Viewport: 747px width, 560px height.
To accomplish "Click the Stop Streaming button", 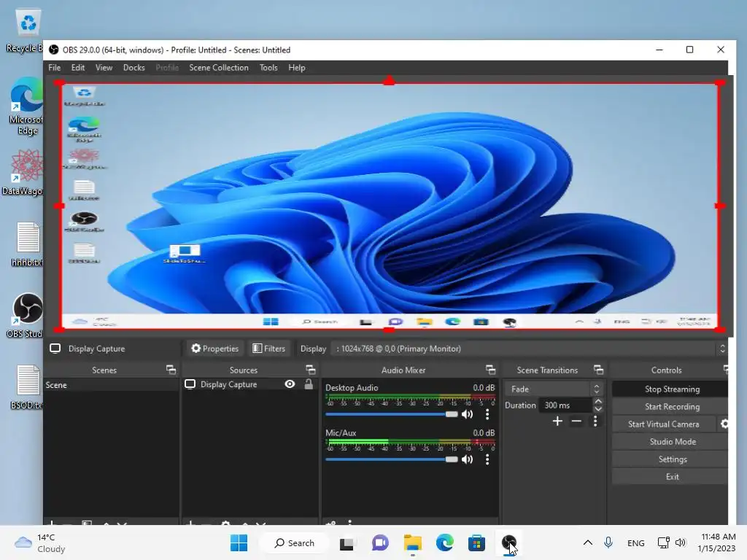I will click(x=670, y=389).
